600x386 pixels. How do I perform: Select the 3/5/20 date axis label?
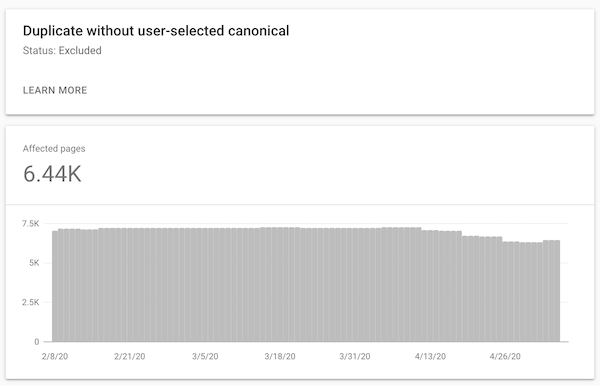[205, 357]
